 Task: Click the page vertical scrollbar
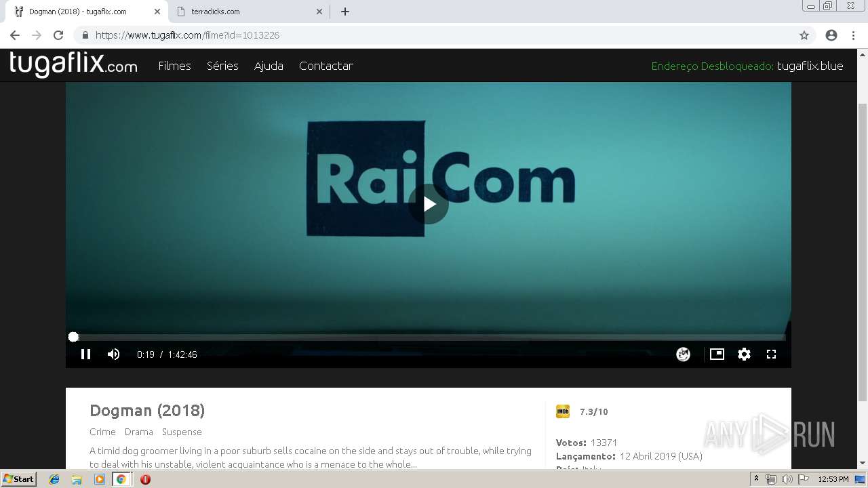pos(863,251)
